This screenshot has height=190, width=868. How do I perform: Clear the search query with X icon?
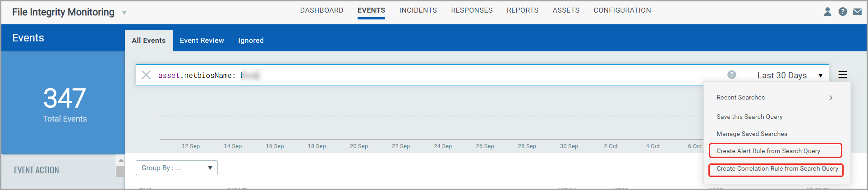click(146, 75)
